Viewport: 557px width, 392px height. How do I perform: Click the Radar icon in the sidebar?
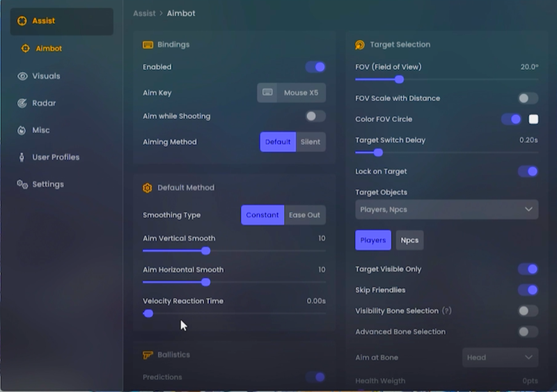[22, 103]
